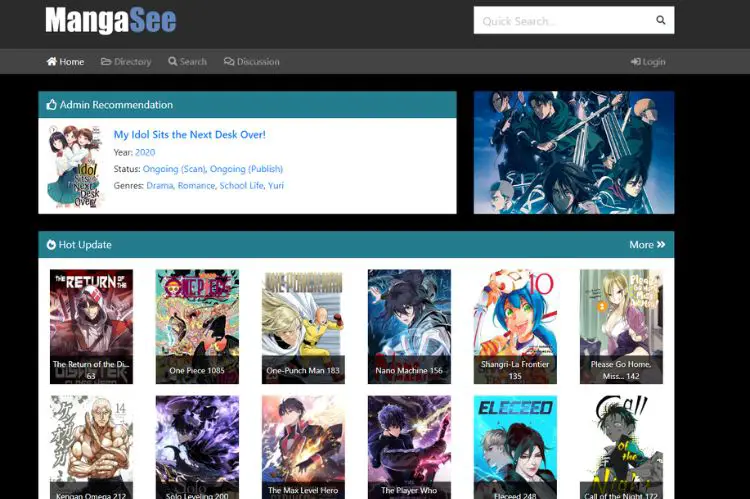Open Shangri-La Frontier 135 cover

tap(515, 326)
